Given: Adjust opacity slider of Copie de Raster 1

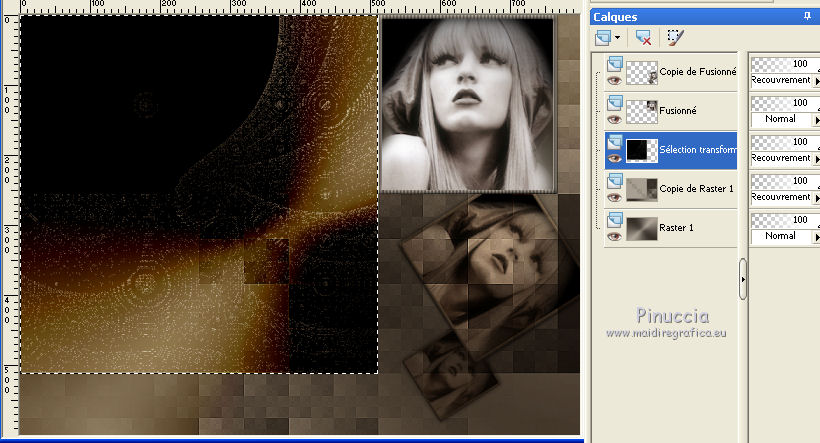Looking at the screenshot, I should point(784,181).
